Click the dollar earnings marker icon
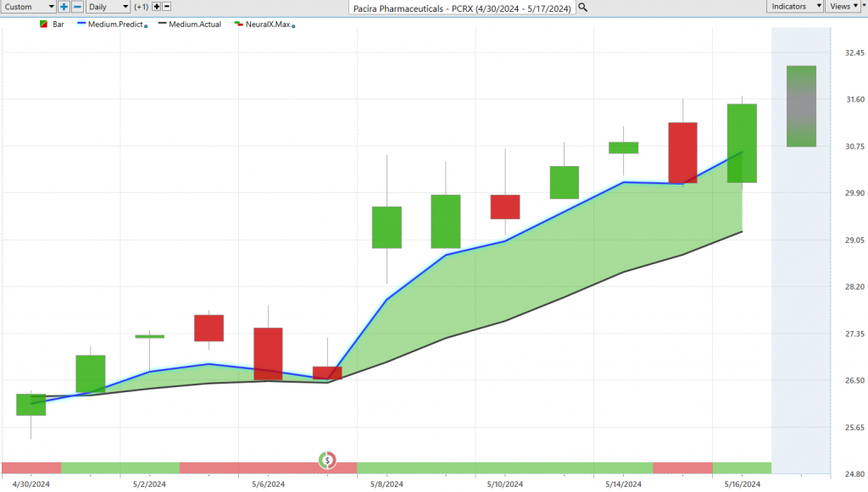This screenshot has height=492, width=868. pyautogui.click(x=327, y=460)
